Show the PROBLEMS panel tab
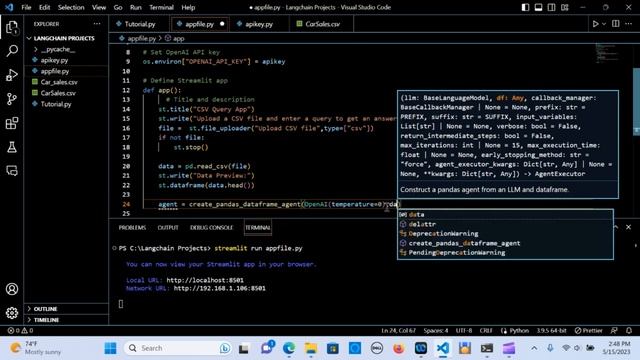This screenshot has height=360, width=640. [x=132, y=227]
